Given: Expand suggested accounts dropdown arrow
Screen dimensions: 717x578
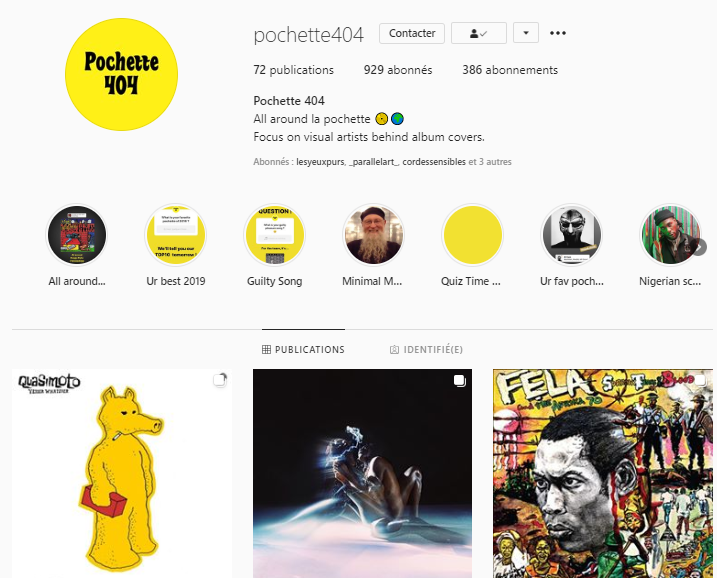Looking at the screenshot, I should click(x=526, y=33).
